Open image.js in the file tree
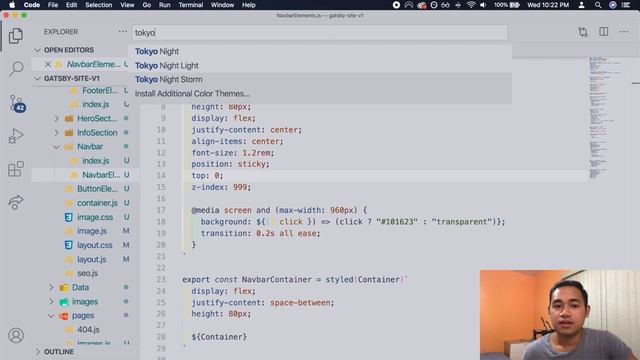The width and height of the screenshot is (640, 360). coord(92,231)
